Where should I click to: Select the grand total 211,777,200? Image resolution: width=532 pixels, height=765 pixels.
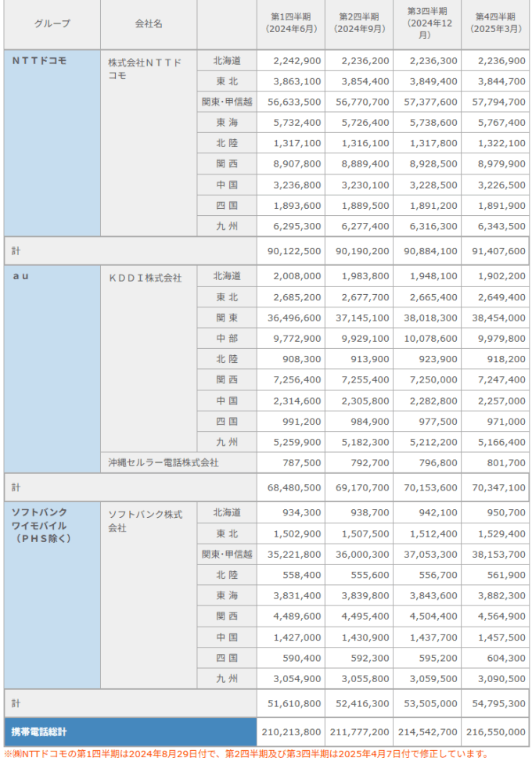point(360,732)
